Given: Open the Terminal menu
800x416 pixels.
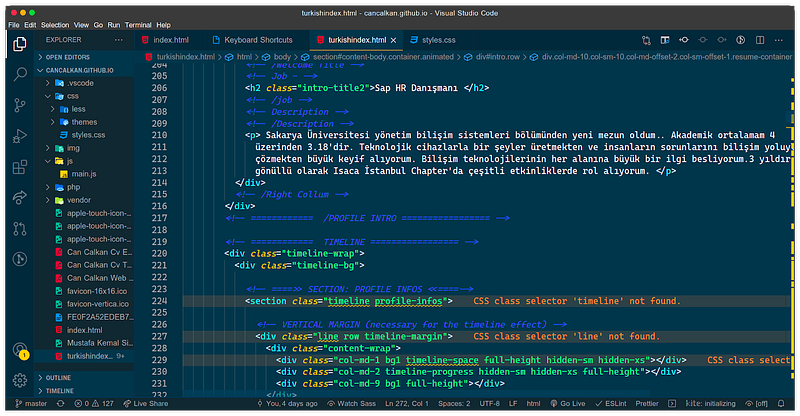Looking at the screenshot, I should coord(140,23).
